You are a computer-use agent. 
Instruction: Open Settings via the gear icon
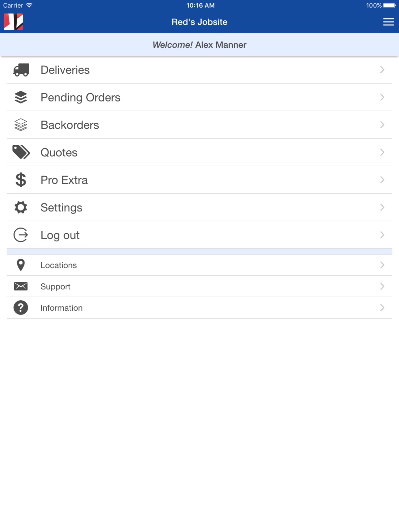coord(21,207)
